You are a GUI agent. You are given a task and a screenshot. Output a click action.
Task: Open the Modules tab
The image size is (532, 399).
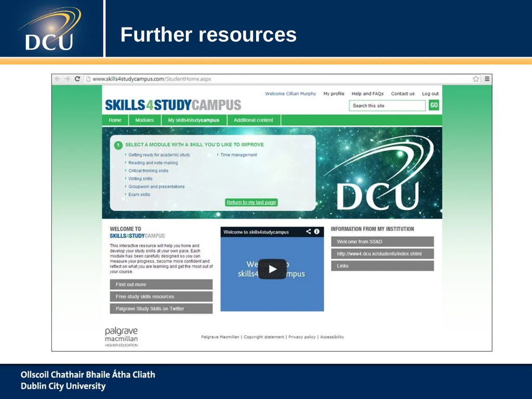point(144,120)
